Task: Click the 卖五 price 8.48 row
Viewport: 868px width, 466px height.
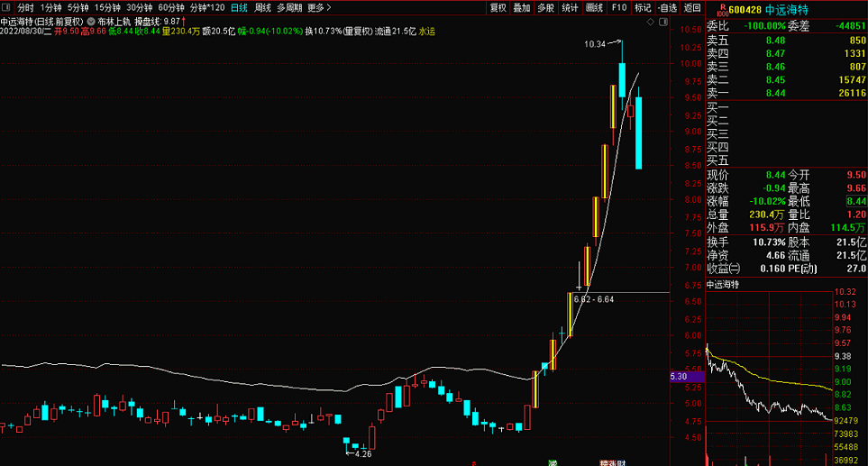Action: (786, 41)
